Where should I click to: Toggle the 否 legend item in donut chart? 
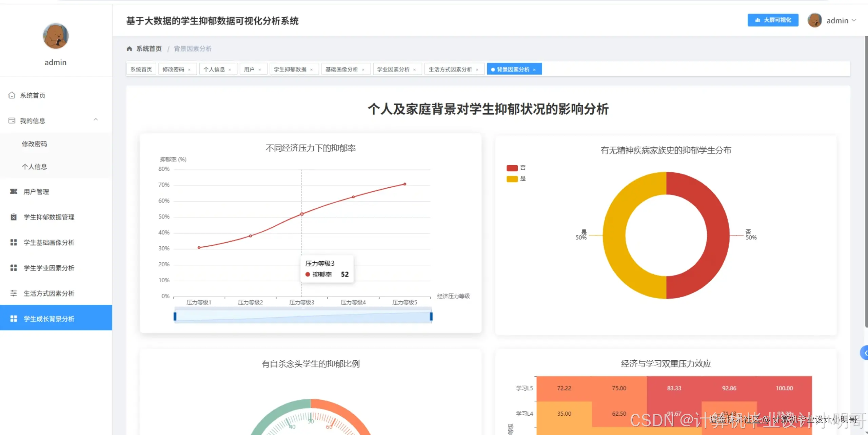(x=512, y=168)
